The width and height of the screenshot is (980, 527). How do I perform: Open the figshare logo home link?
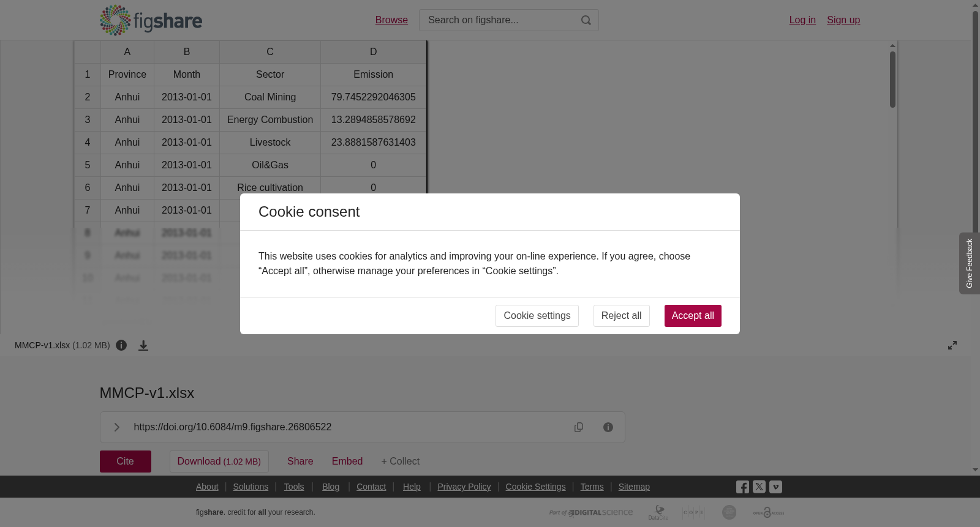pos(151,20)
